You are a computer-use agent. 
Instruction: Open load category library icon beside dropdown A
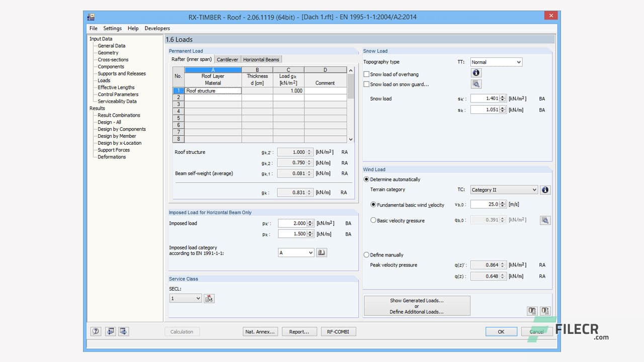(x=321, y=252)
